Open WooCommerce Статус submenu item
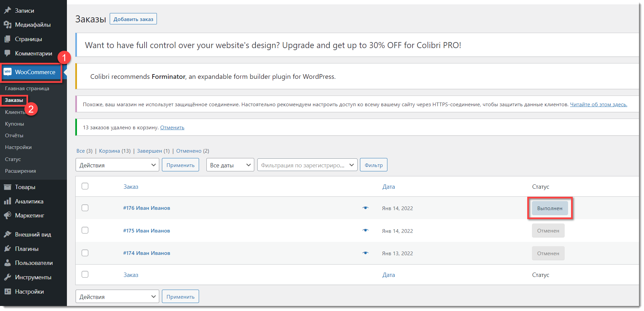This screenshot has height=311, width=644. coord(13,159)
